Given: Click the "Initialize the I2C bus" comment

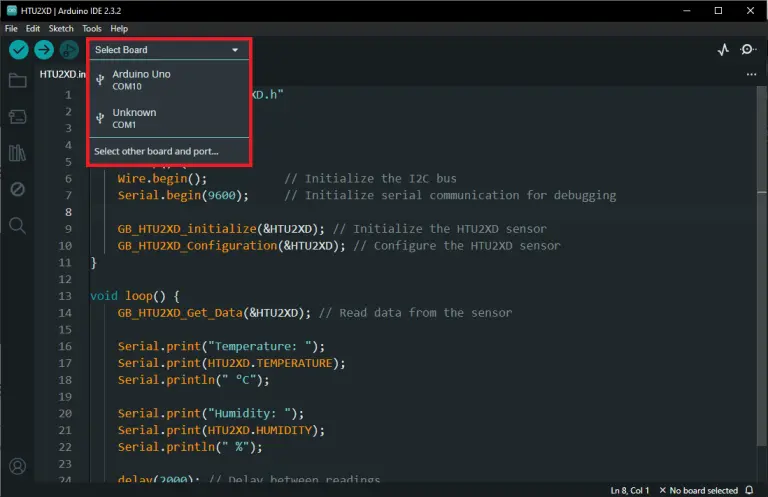Looking at the screenshot, I should click(x=370, y=178).
